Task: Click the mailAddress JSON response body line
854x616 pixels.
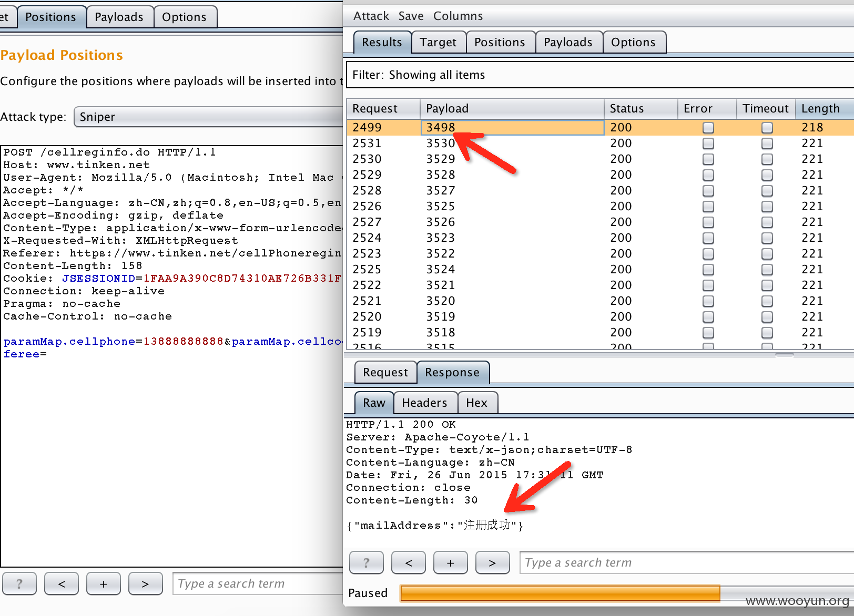Action: tap(434, 525)
